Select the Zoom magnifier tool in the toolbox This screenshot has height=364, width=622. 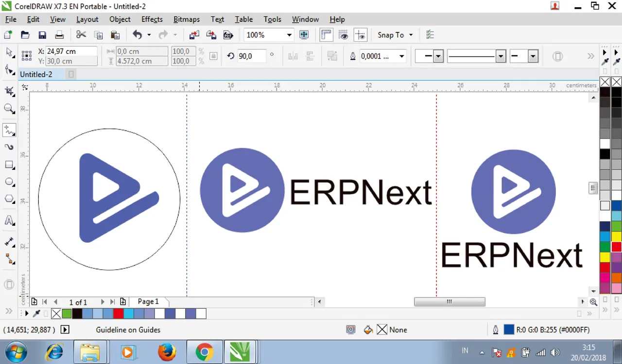(9, 109)
